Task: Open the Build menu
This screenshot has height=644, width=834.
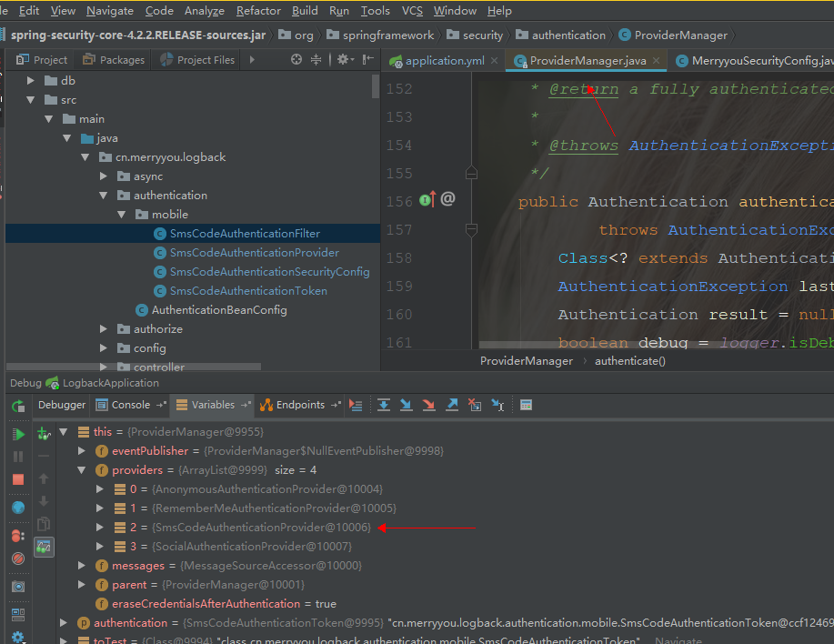Action: pos(305,11)
